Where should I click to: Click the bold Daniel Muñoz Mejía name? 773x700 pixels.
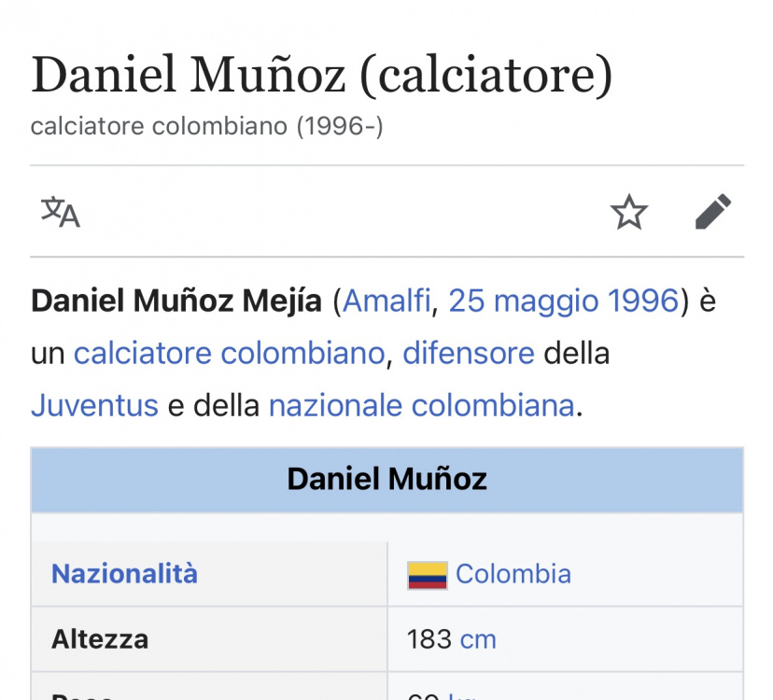point(176,301)
